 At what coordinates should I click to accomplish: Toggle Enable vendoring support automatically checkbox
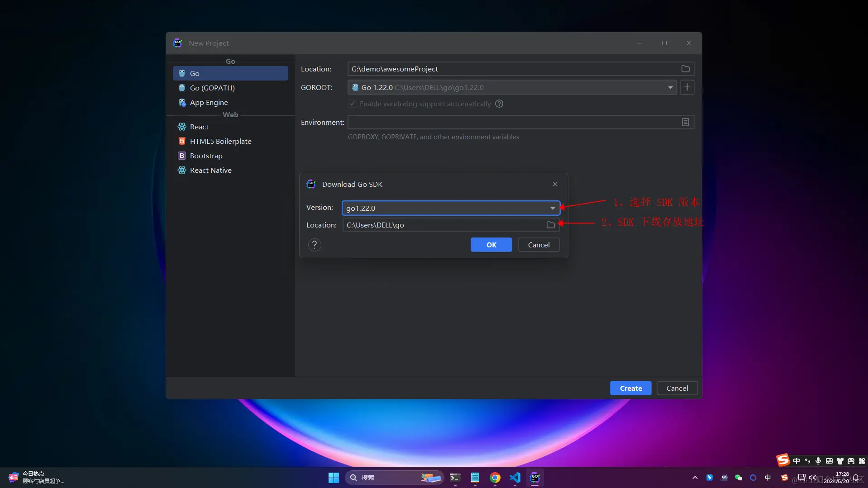point(352,104)
